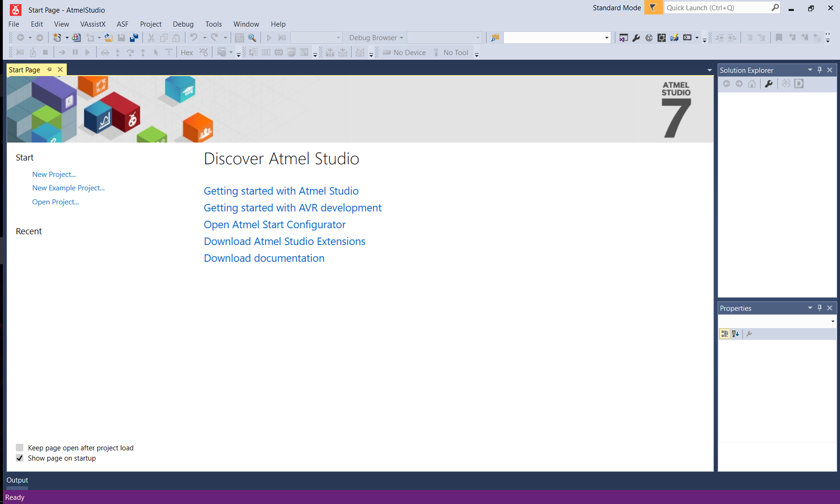Click the Quick Launch search field

pyautogui.click(x=717, y=7)
